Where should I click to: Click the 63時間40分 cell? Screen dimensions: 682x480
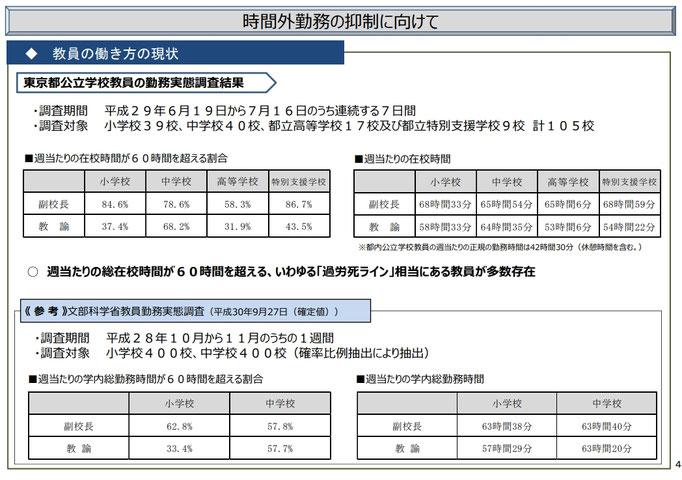[607, 426]
